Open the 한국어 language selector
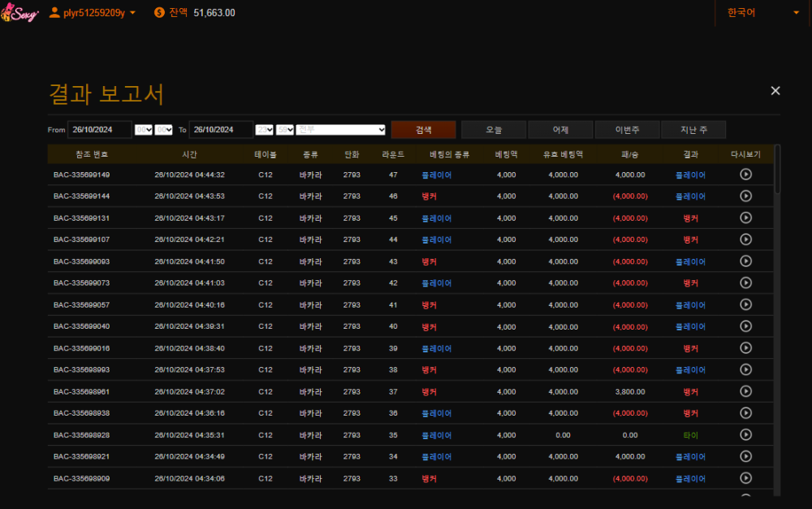Screen dimensions: 812x509 pyautogui.click(x=762, y=12)
